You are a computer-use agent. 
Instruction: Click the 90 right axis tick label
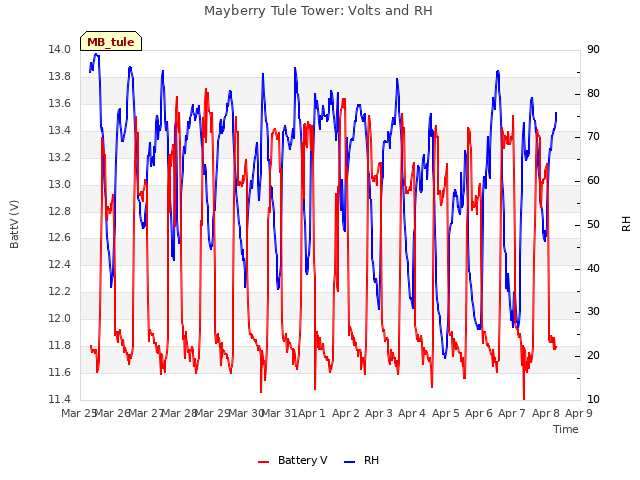point(593,50)
